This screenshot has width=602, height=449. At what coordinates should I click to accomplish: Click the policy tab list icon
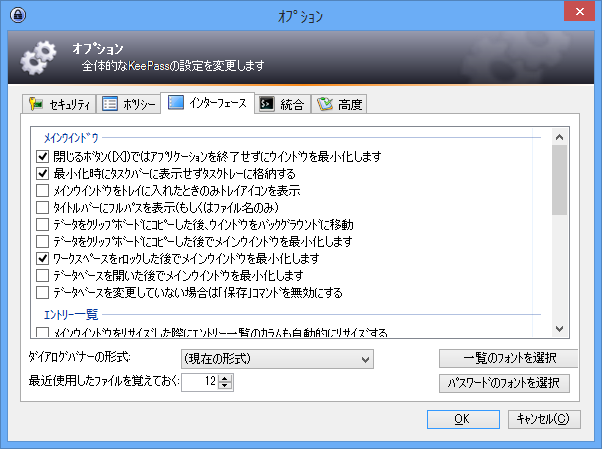point(111,103)
